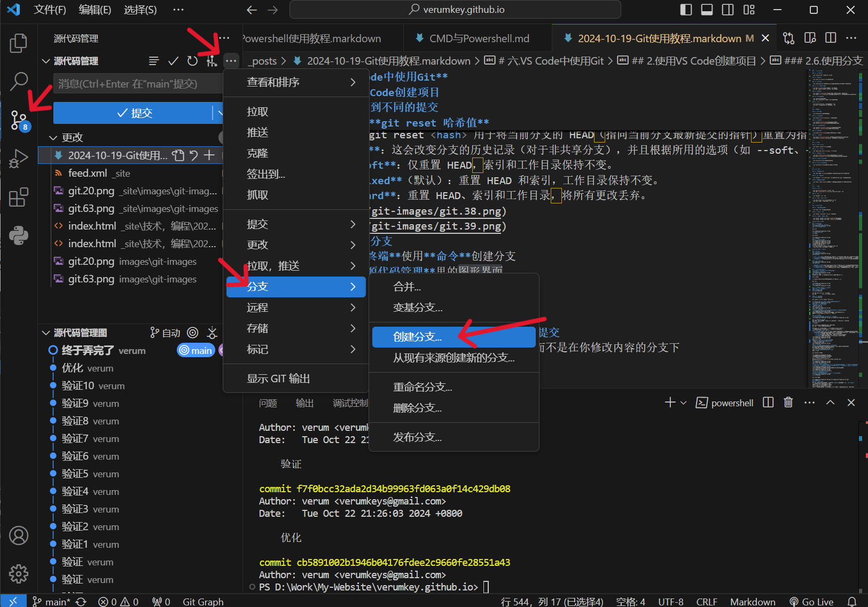Expand the 存储 submenu
Viewport: 868px width, 607px height.
296,328
